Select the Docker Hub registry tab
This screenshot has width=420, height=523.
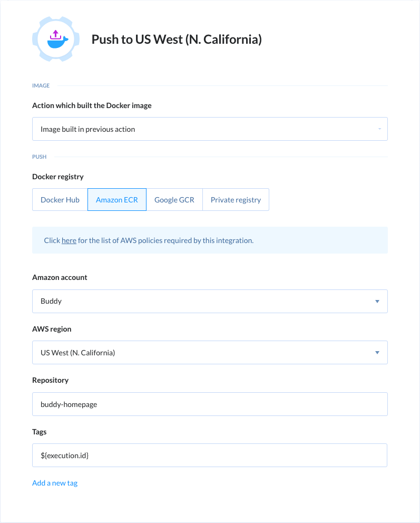click(x=60, y=199)
